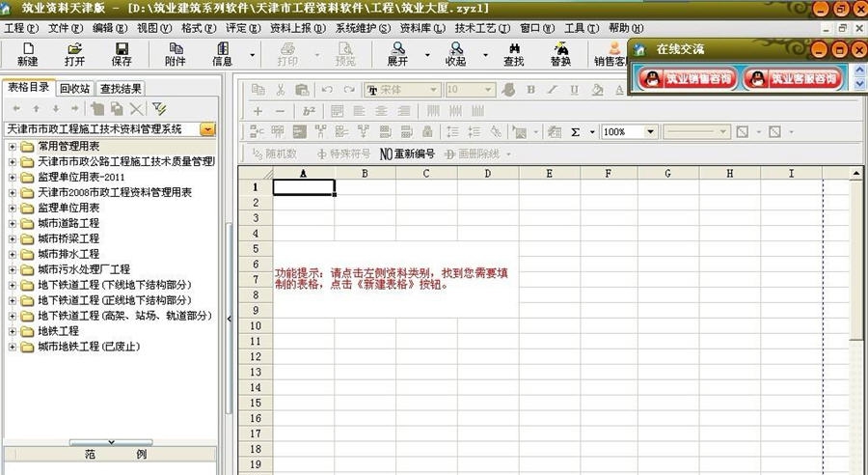Open the 信息 dropdown arrow

coord(253,55)
